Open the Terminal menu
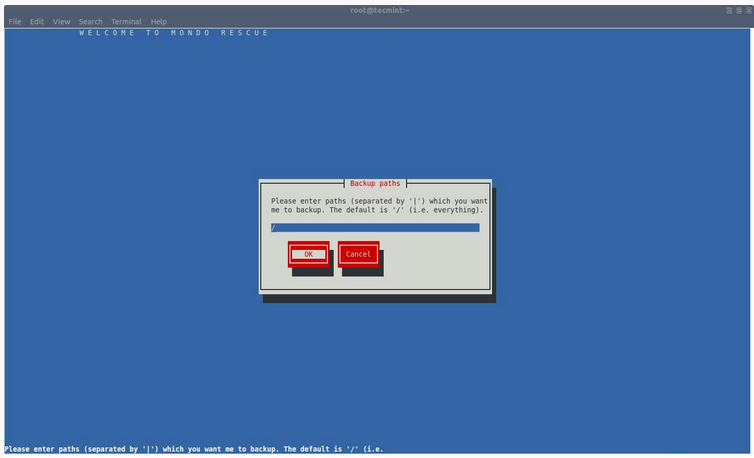The image size is (754, 458). (x=126, y=21)
